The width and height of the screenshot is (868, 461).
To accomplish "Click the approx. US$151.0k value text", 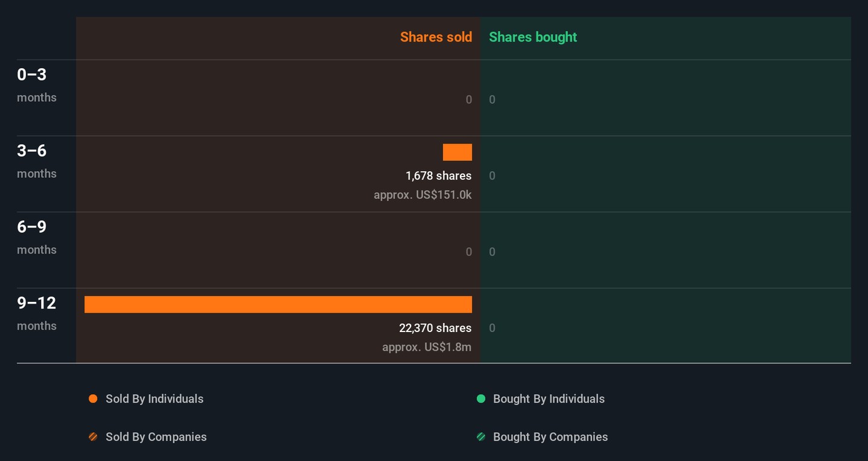I will (423, 195).
